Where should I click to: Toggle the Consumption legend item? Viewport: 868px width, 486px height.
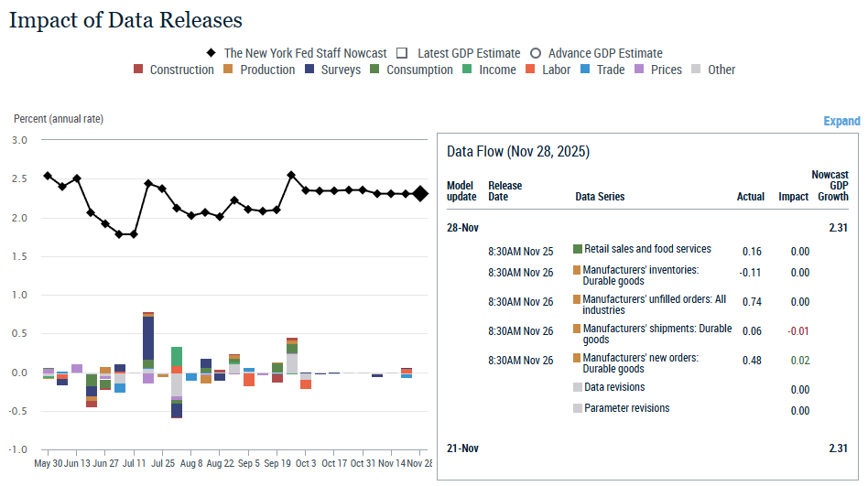[376, 70]
